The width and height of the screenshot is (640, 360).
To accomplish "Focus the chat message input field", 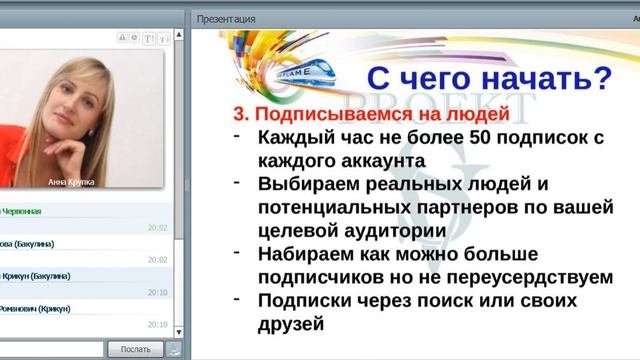I will click(x=52, y=349).
